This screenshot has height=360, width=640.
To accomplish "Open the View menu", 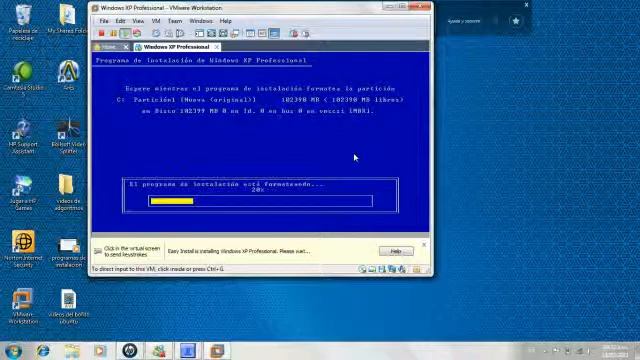I will point(138,21).
